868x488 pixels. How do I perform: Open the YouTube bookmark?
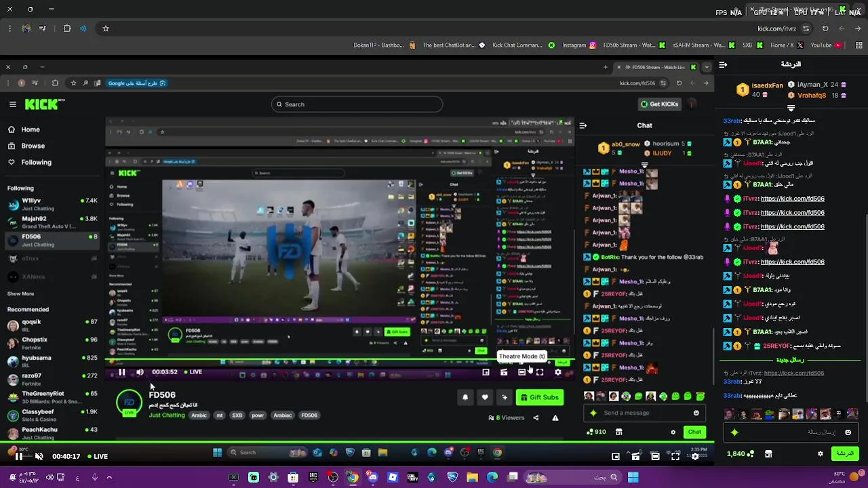click(826, 45)
